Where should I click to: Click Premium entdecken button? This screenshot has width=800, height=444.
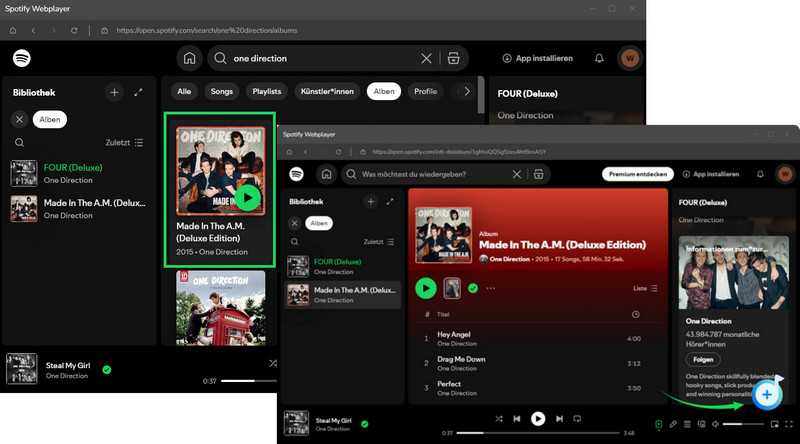638,174
